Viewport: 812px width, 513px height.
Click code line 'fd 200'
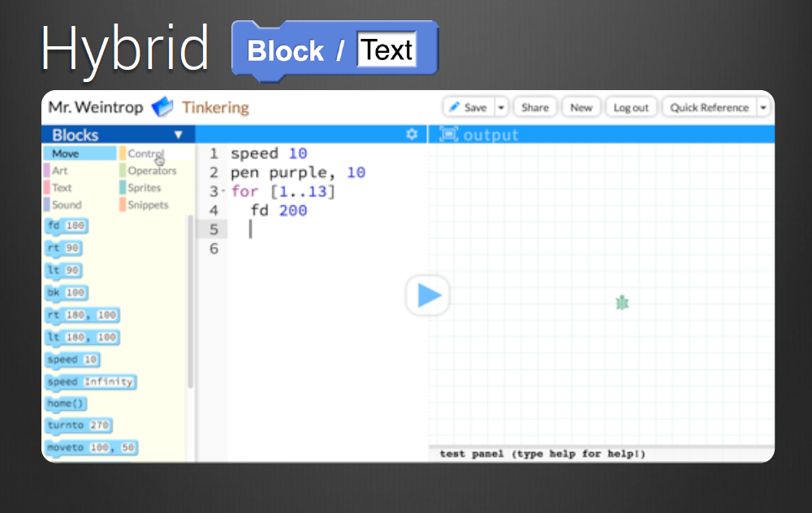click(279, 211)
